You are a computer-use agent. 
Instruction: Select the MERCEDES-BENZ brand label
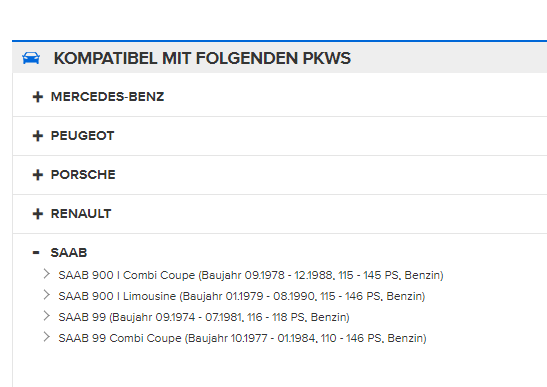pyautogui.click(x=107, y=97)
